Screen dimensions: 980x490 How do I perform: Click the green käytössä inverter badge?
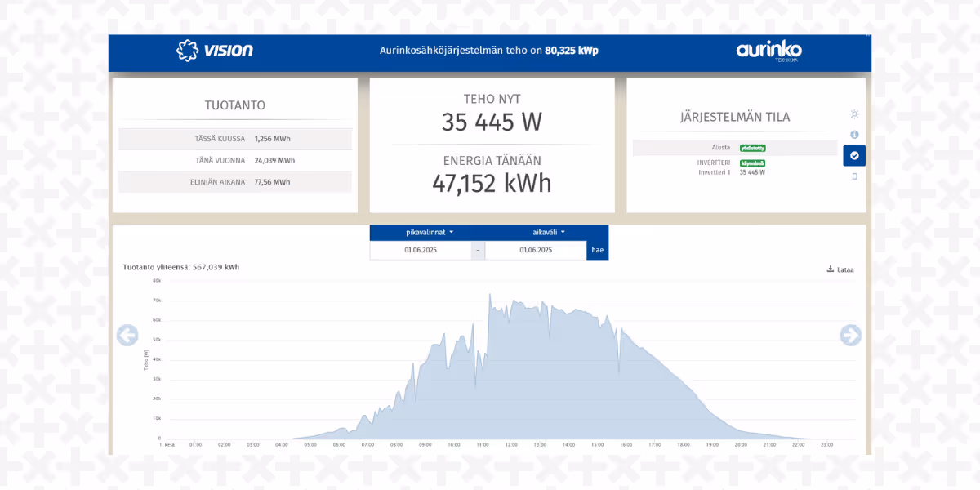coord(752,163)
